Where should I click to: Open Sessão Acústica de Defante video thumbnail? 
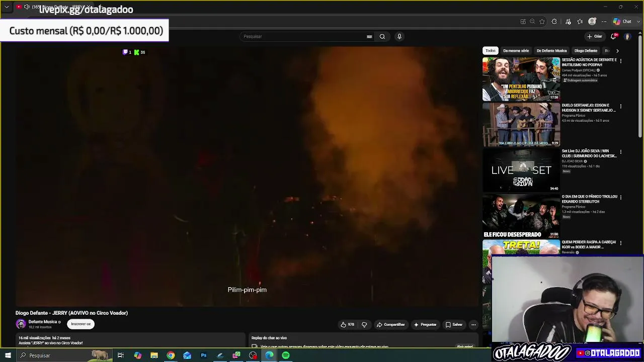pos(521,79)
